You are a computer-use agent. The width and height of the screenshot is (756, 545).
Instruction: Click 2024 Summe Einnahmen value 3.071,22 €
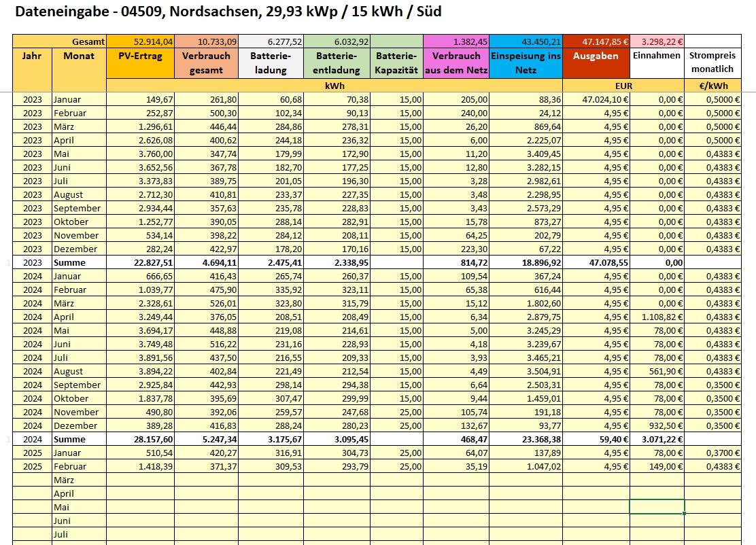[657, 439]
